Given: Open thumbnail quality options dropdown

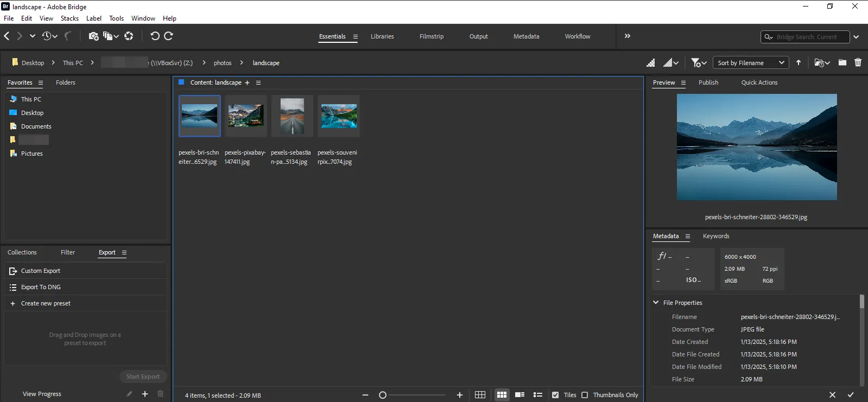Looking at the screenshot, I should click(671, 63).
